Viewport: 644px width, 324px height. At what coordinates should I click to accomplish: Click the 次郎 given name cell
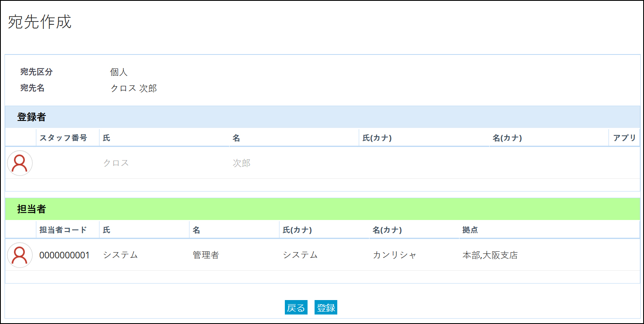pos(241,163)
